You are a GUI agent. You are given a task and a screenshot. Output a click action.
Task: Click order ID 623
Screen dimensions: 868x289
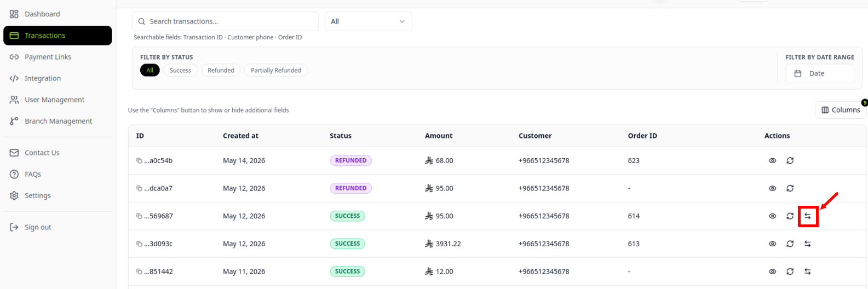[634, 160]
